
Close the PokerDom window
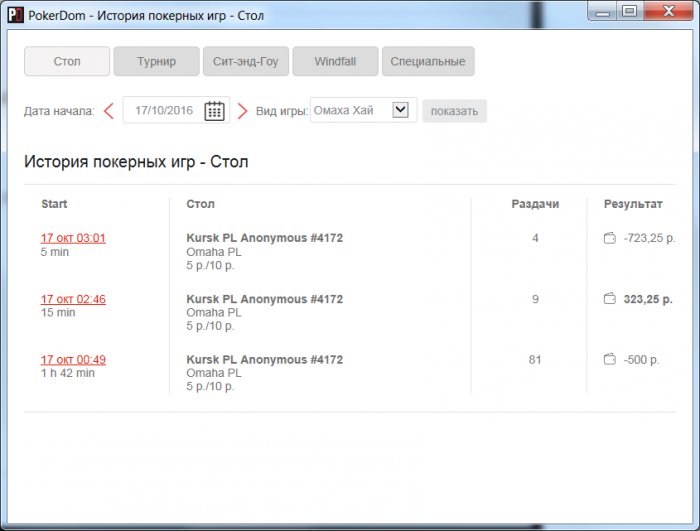click(668, 12)
